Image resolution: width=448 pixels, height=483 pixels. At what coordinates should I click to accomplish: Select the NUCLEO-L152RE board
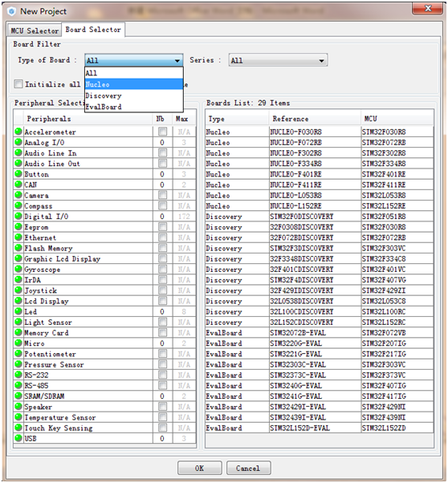[x=320, y=205]
